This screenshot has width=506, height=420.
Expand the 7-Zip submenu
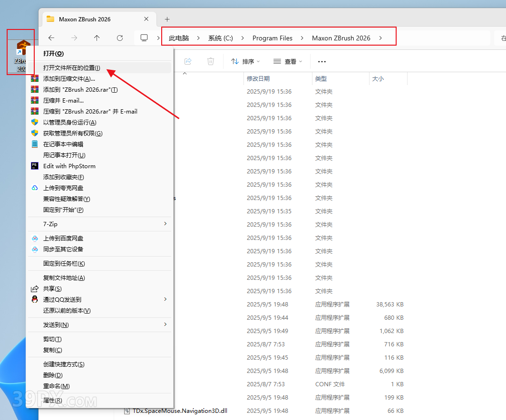pos(165,224)
